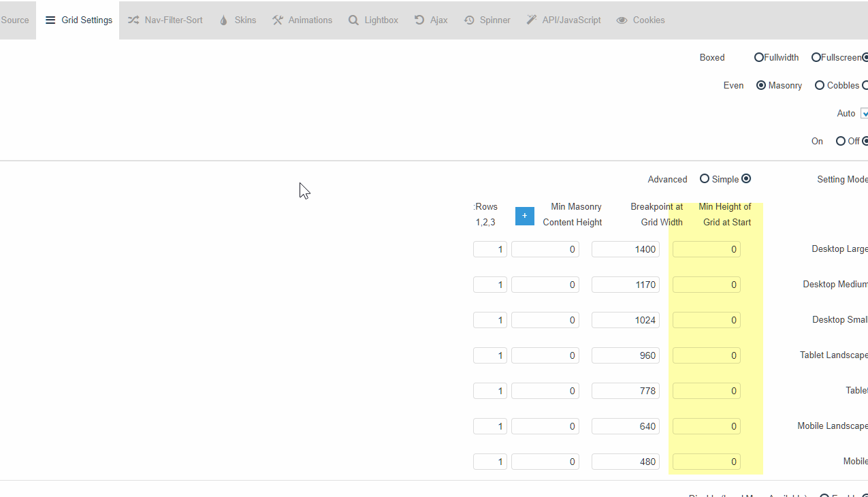868x497 pixels.
Task: Click the Animations tools icon
Action: tap(277, 20)
